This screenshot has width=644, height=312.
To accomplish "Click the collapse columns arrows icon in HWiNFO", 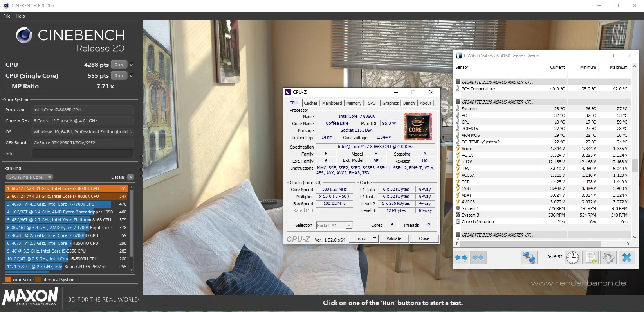I will click(x=478, y=258).
